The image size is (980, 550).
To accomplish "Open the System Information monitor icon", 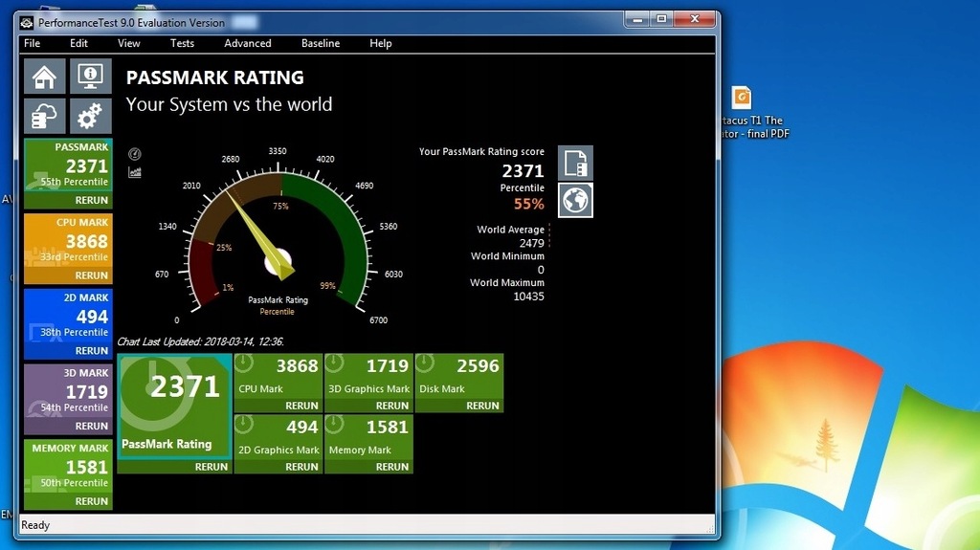I will (91, 77).
